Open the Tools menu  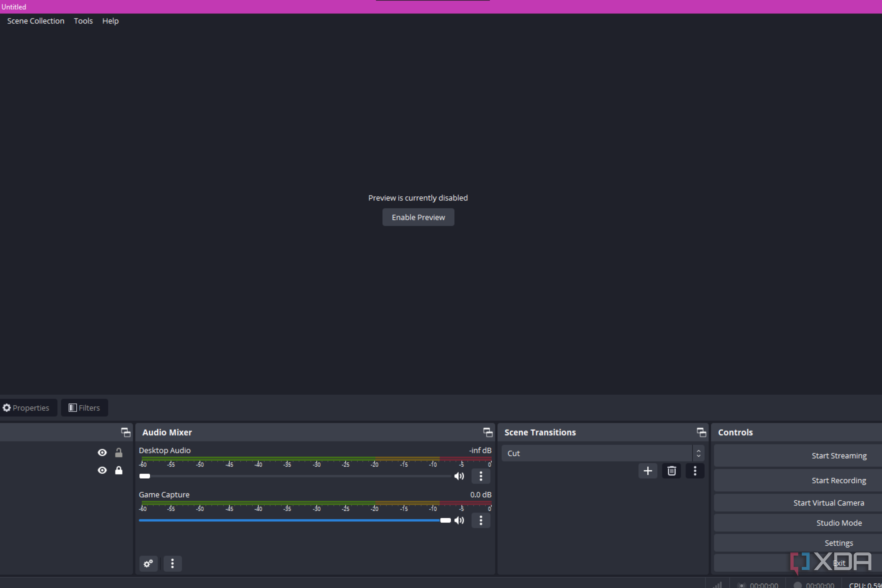(83, 21)
